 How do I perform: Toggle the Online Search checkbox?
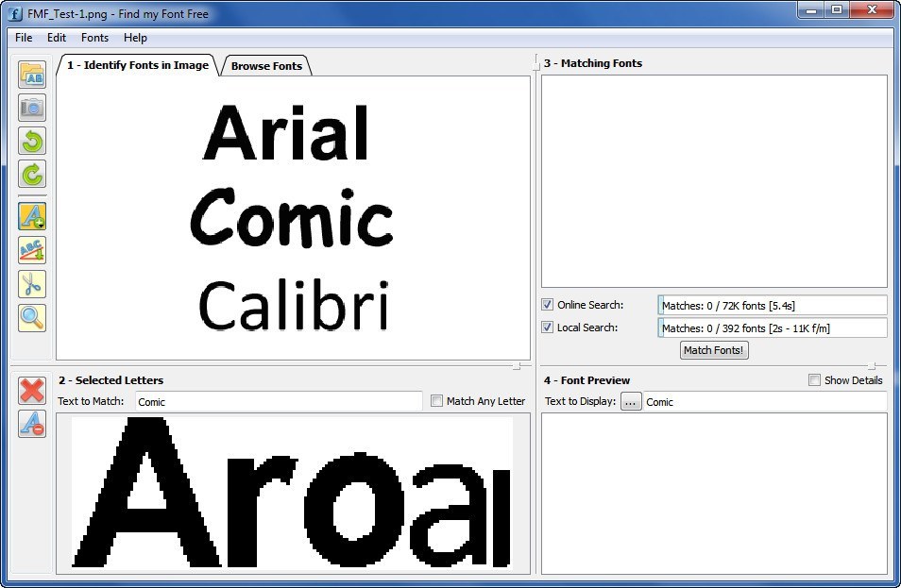tap(548, 305)
